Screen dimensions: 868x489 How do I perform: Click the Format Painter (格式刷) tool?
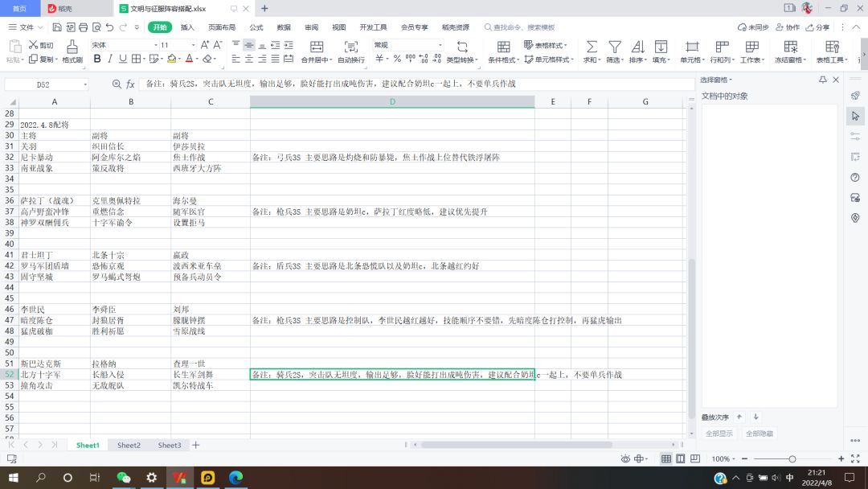[72, 51]
